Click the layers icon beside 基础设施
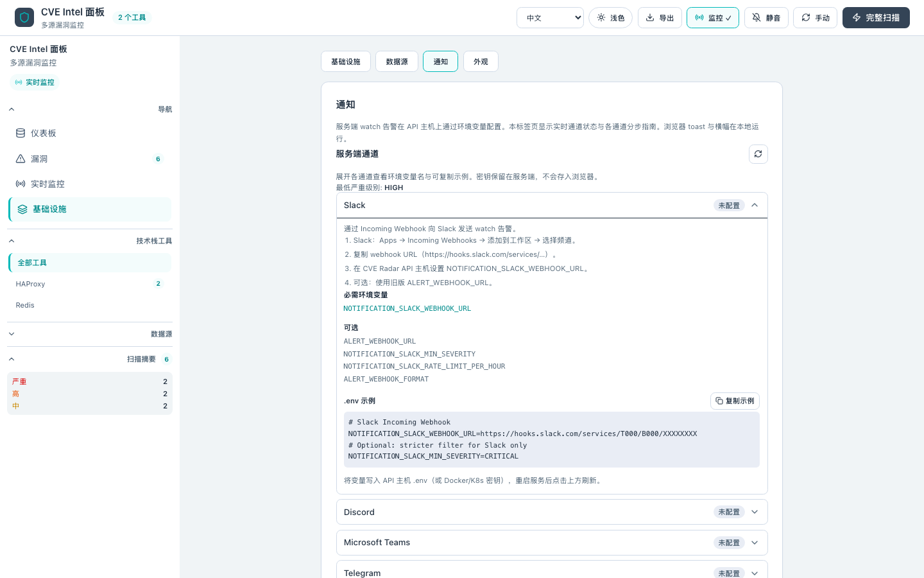 [x=22, y=209]
